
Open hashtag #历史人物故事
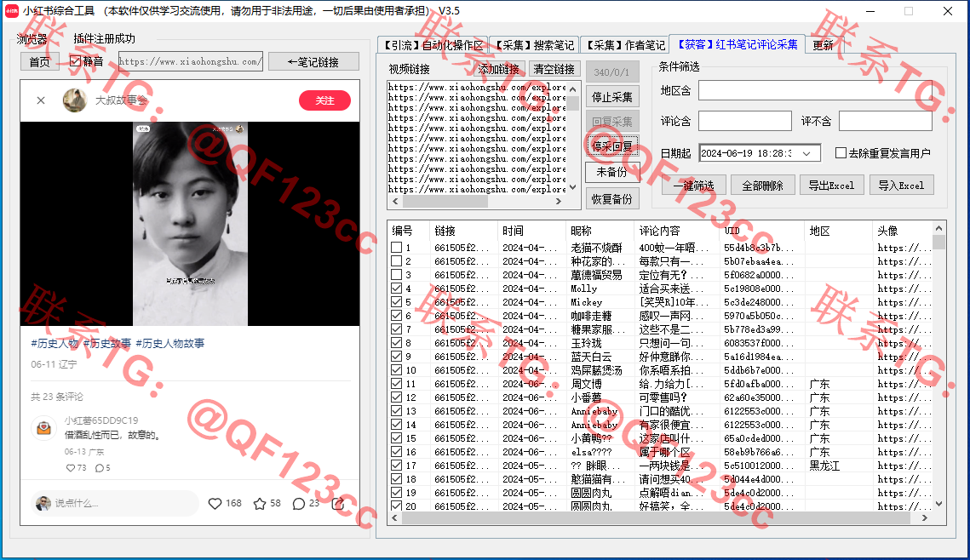[x=170, y=343]
